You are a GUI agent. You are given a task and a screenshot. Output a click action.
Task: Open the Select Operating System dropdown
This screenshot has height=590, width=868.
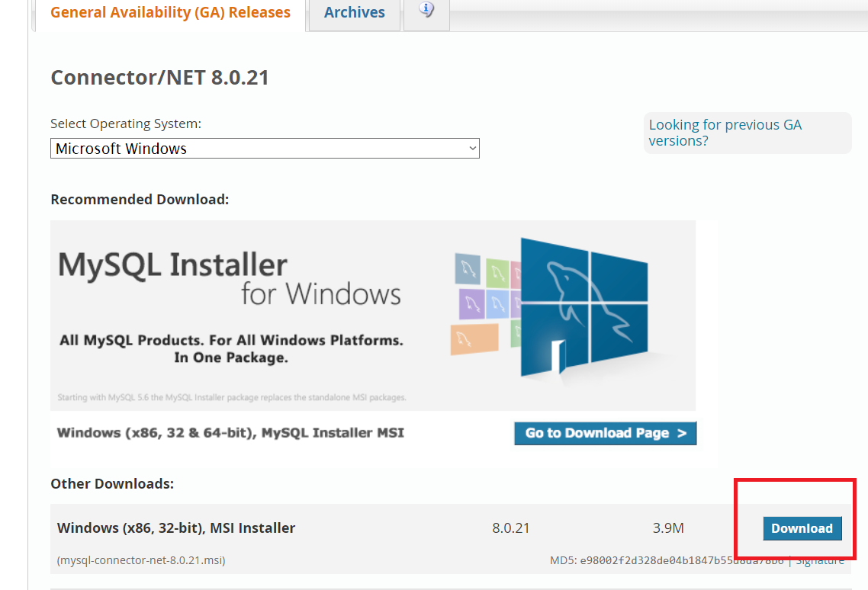click(x=265, y=149)
